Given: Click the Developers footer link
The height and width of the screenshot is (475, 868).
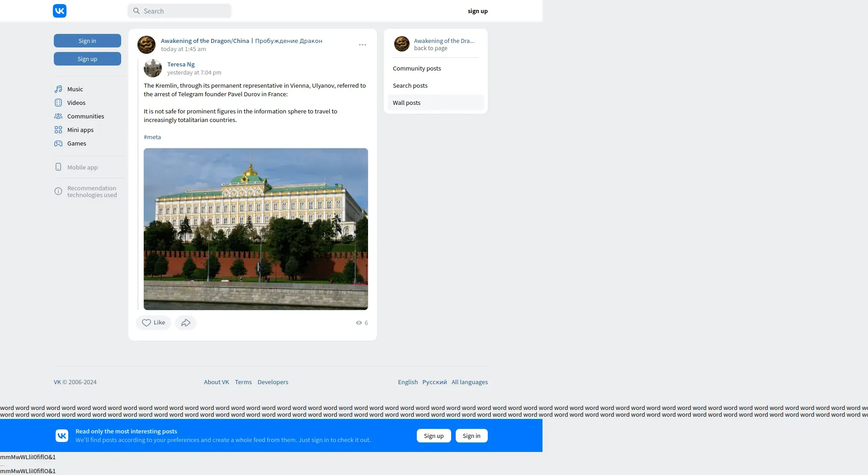Looking at the screenshot, I should (x=273, y=382).
